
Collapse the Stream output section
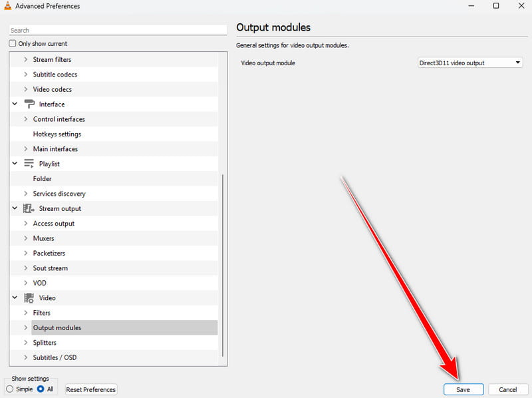(x=15, y=208)
